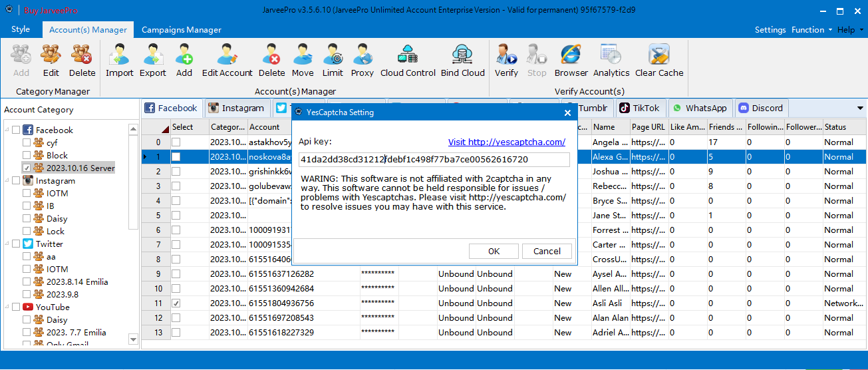Open the Proxy icon
Image resolution: width=868 pixels, height=370 pixels.
click(x=362, y=61)
